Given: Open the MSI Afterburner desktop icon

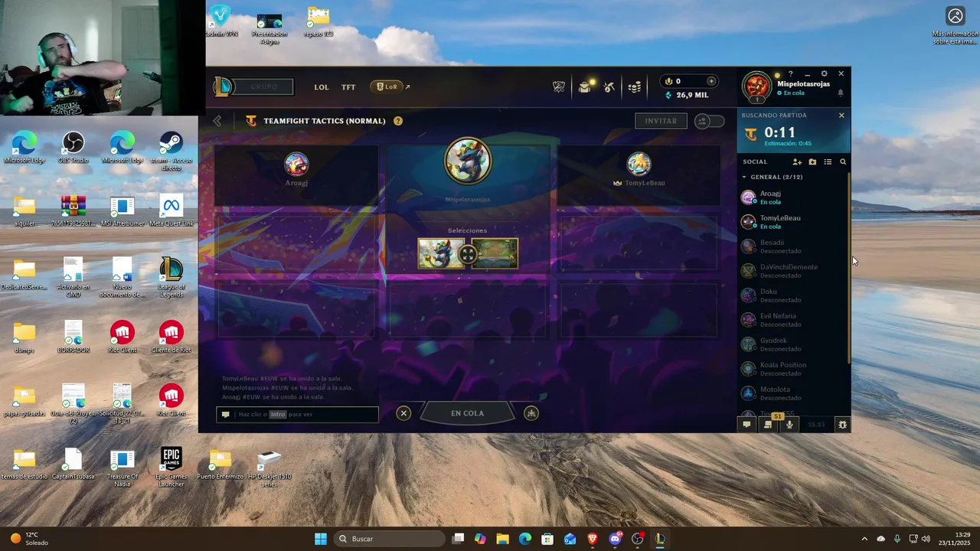Looking at the screenshot, I should [x=122, y=212].
